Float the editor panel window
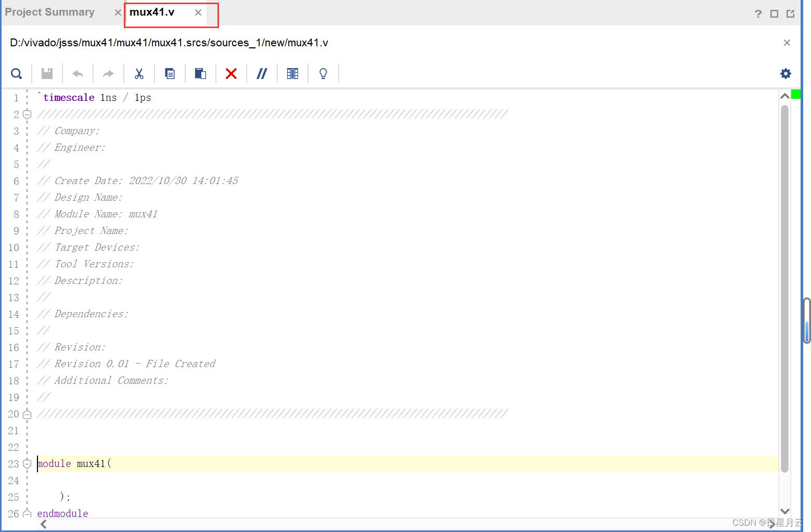Viewport: 811px width, 532px height. (x=790, y=14)
